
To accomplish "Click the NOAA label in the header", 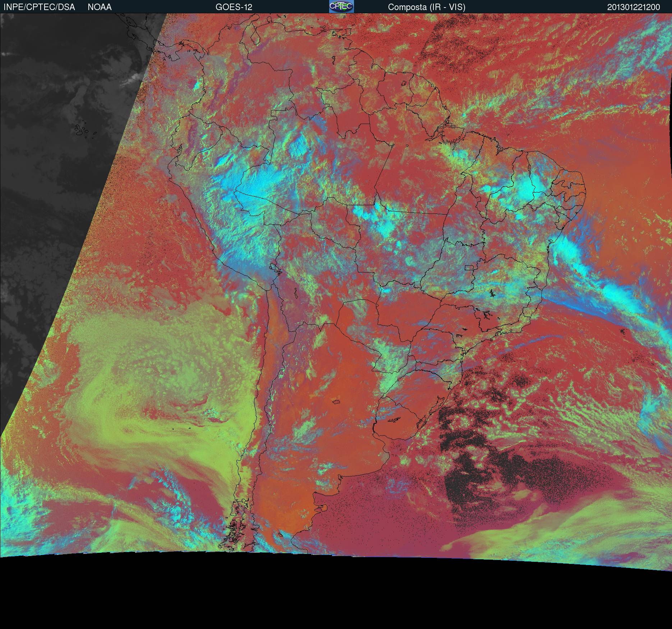I will tap(100, 7).
